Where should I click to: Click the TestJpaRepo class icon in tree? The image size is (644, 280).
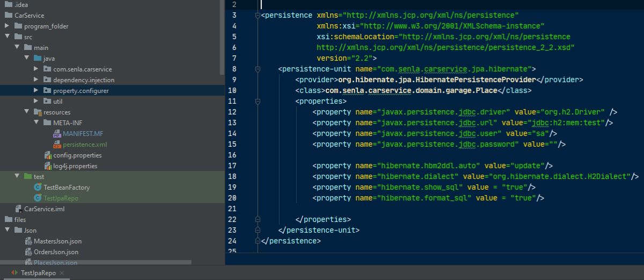(38, 198)
